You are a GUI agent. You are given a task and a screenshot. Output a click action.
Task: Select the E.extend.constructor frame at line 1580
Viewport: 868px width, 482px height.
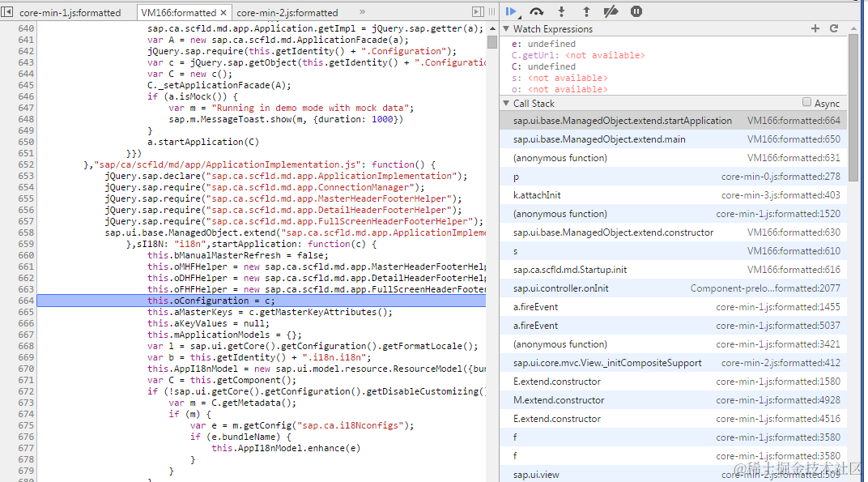click(673, 382)
